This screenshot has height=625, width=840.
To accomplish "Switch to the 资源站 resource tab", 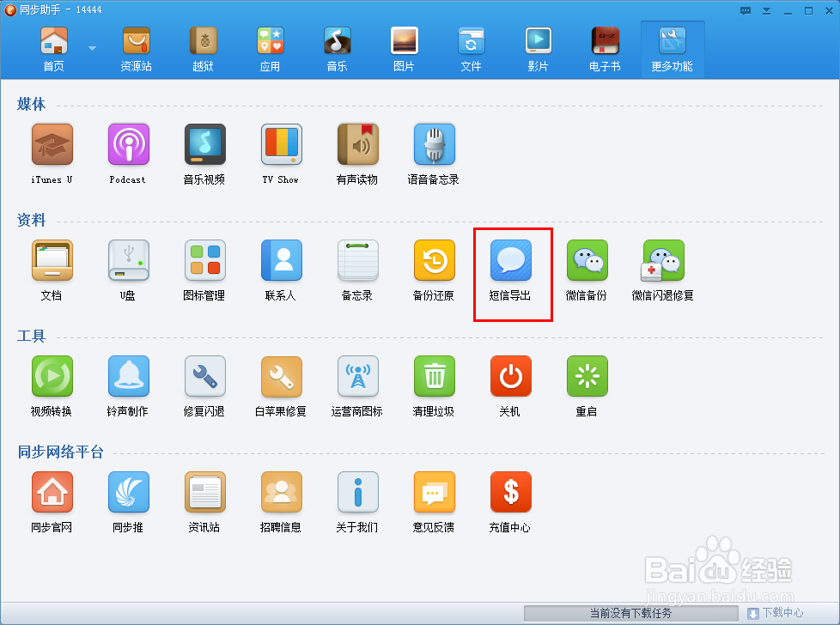I will pos(136,49).
